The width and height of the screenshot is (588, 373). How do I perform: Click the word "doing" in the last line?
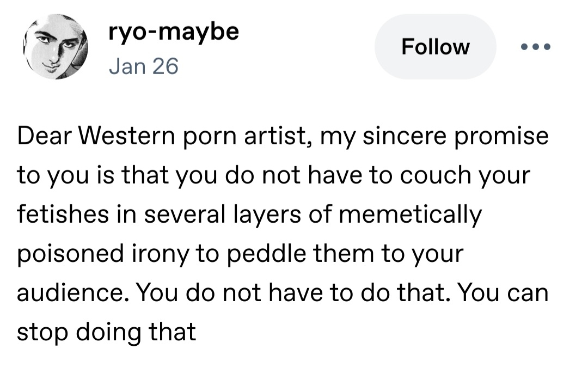[x=105, y=333]
